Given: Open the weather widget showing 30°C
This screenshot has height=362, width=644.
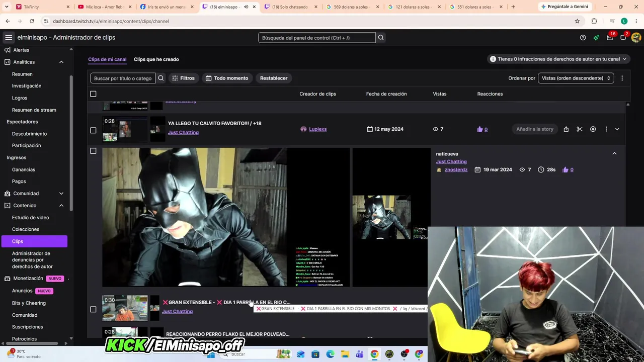Looking at the screenshot, I should tap(23, 354).
